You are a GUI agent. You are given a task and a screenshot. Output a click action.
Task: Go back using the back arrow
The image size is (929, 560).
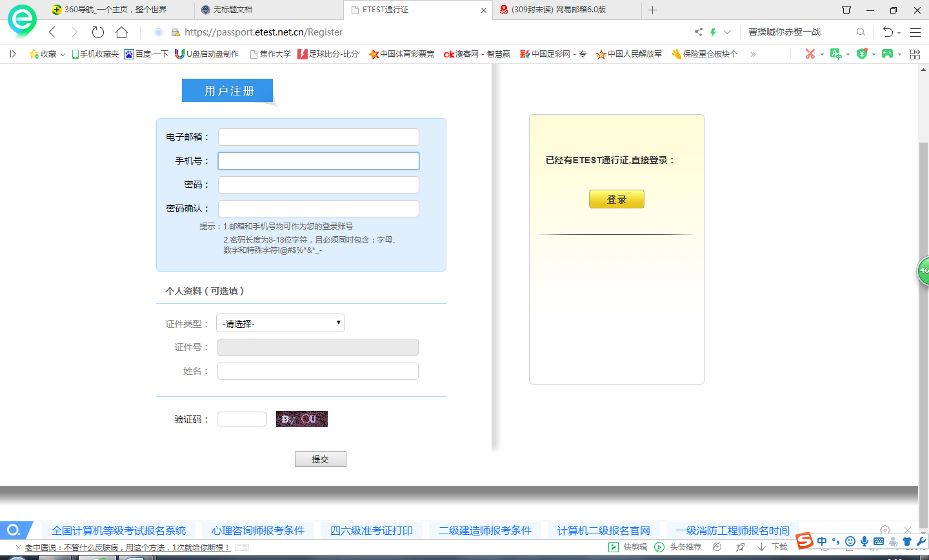tap(53, 32)
